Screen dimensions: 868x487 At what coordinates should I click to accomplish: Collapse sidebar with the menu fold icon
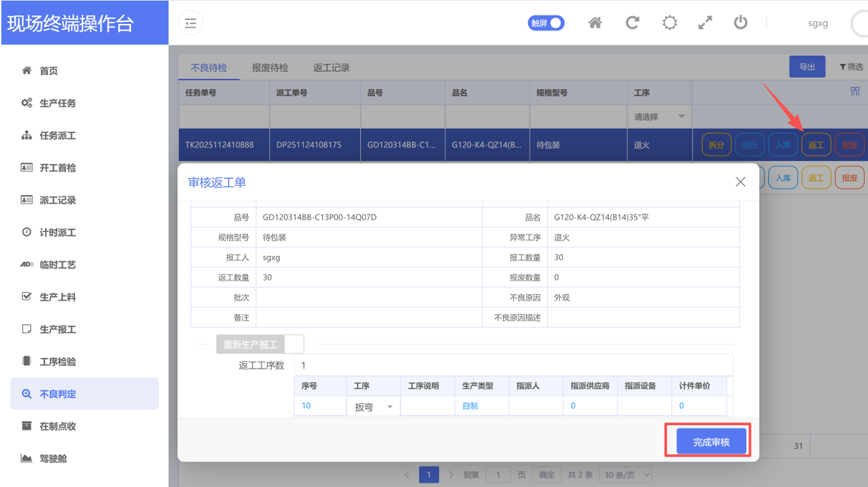point(191,23)
